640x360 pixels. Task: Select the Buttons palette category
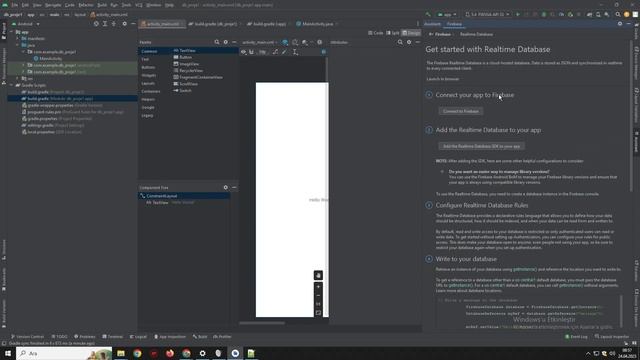point(148,67)
